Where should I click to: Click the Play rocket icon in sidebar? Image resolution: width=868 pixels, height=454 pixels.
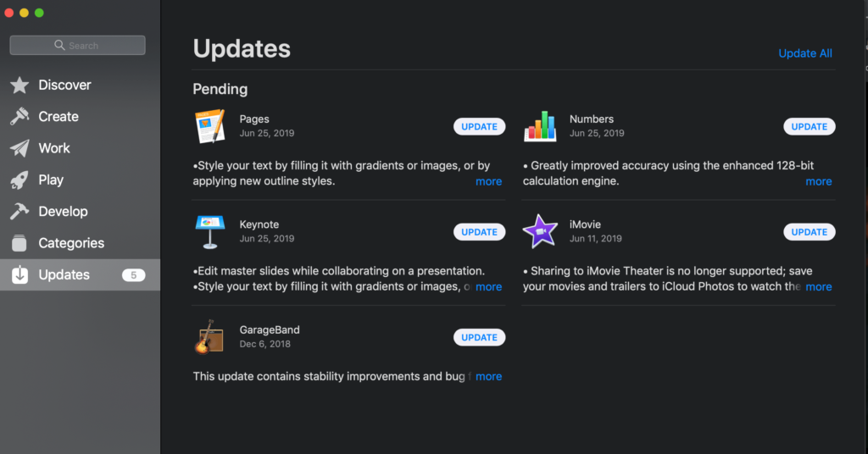point(19,180)
